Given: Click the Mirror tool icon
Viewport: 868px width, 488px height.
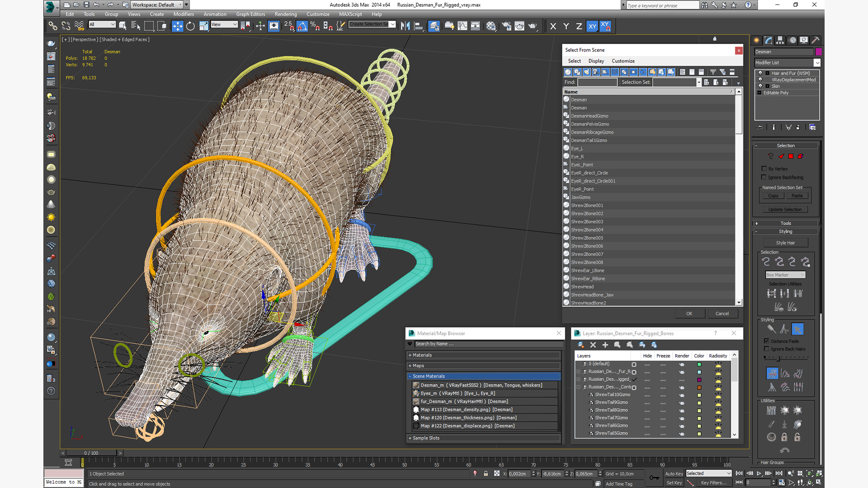Looking at the screenshot, I should pos(405,26).
